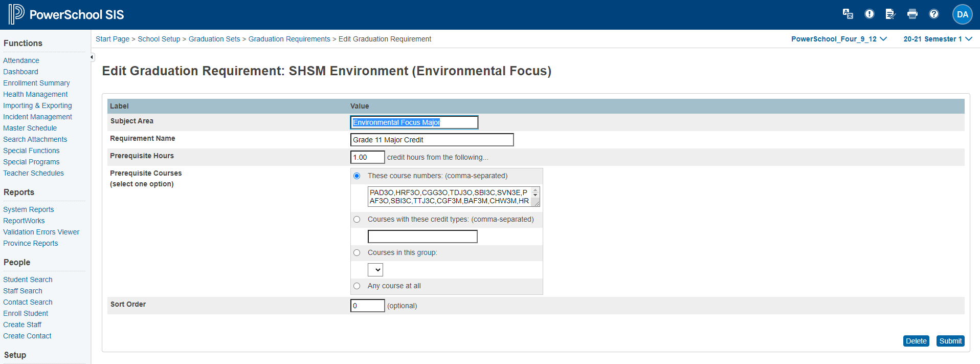
Task: Open the alerts exclamation icon
Action: pos(869,14)
